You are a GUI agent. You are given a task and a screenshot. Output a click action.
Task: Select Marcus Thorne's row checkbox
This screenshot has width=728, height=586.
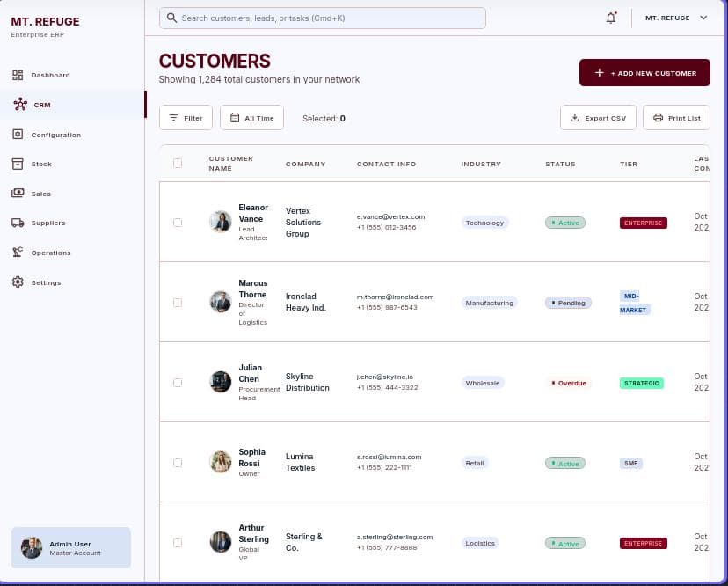pos(178,303)
